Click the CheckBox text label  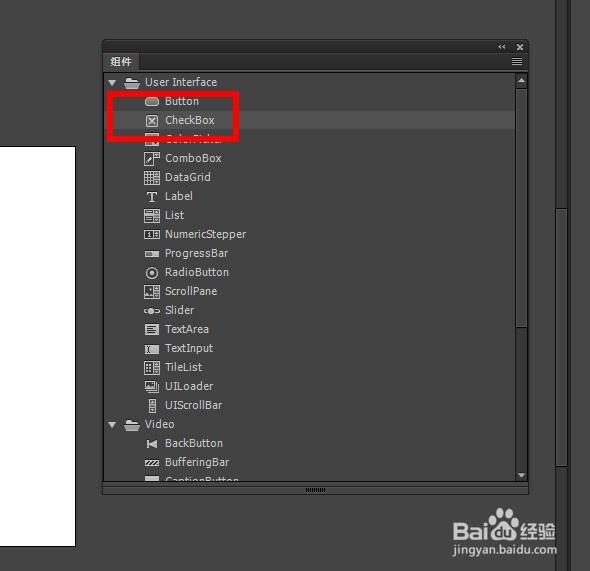click(x=190, y=120)
